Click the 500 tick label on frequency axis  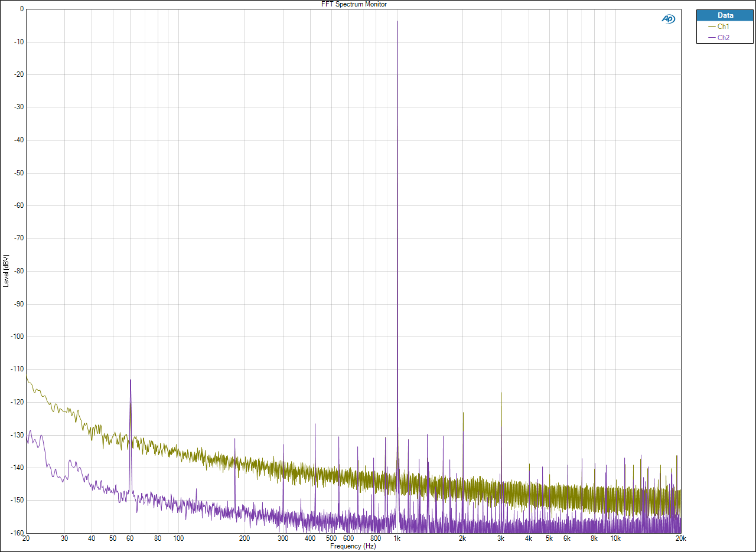pos(331,538)
